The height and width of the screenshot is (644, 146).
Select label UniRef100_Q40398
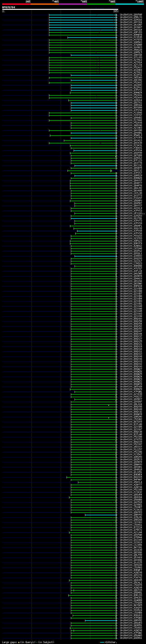[x=131, y=130]
